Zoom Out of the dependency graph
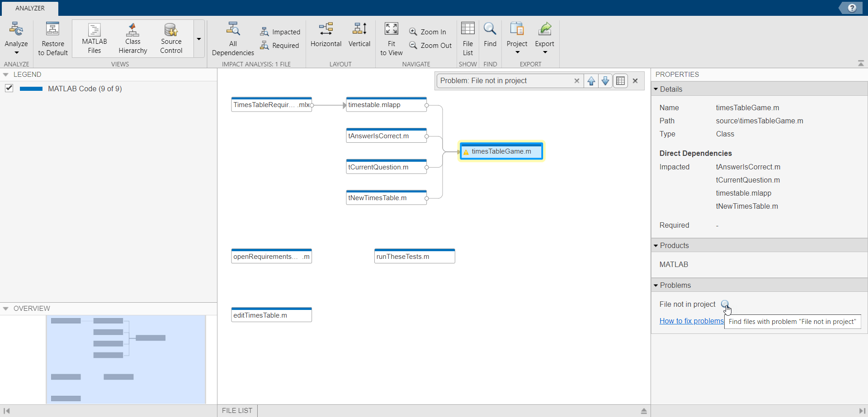The width and height of the screenshot is (868, 417). 430,45
